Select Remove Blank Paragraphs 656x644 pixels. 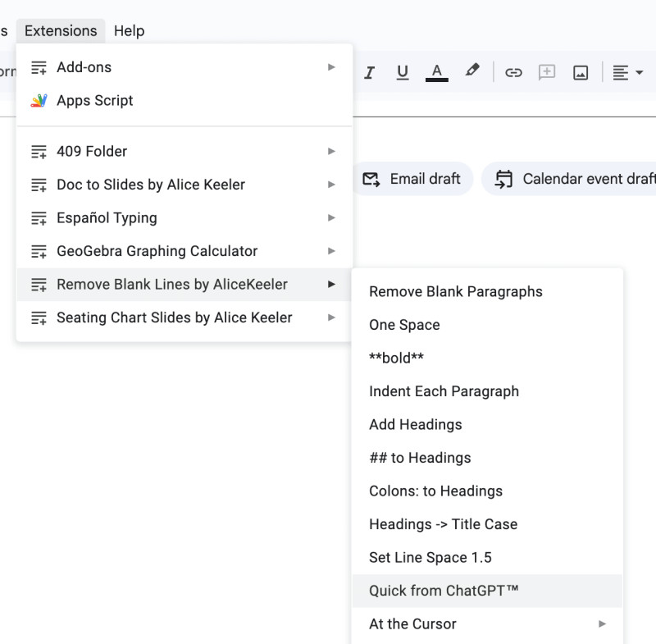pos(487,292)
